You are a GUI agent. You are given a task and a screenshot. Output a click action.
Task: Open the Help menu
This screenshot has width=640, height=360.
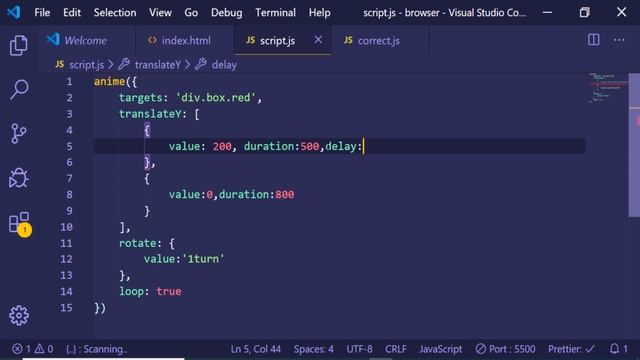point(320,13)
